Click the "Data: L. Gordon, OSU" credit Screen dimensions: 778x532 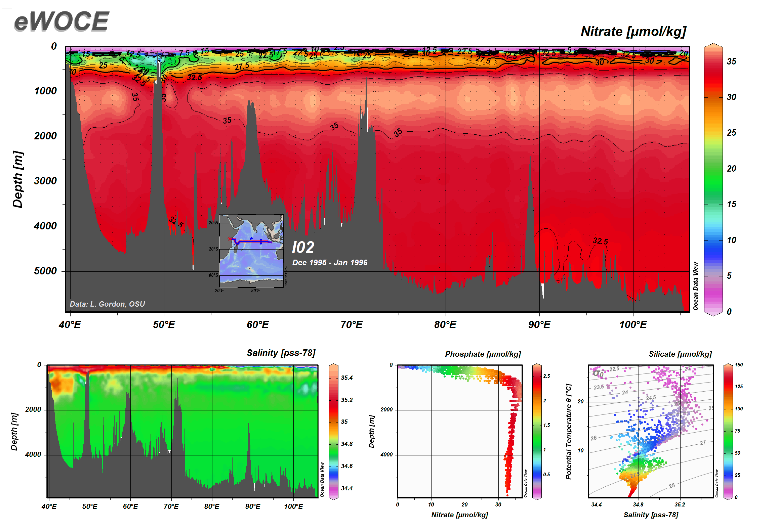click(107, 304)
